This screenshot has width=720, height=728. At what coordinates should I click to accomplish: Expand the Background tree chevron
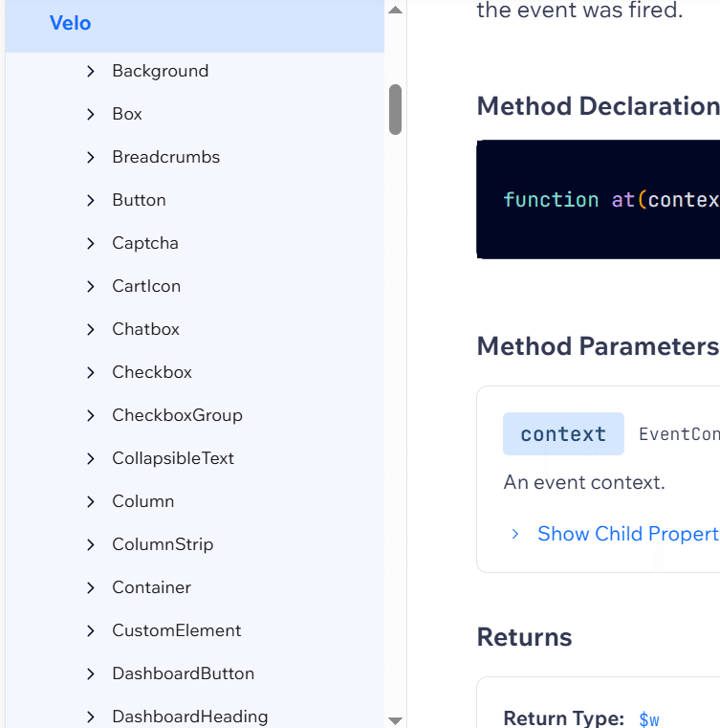91,72
